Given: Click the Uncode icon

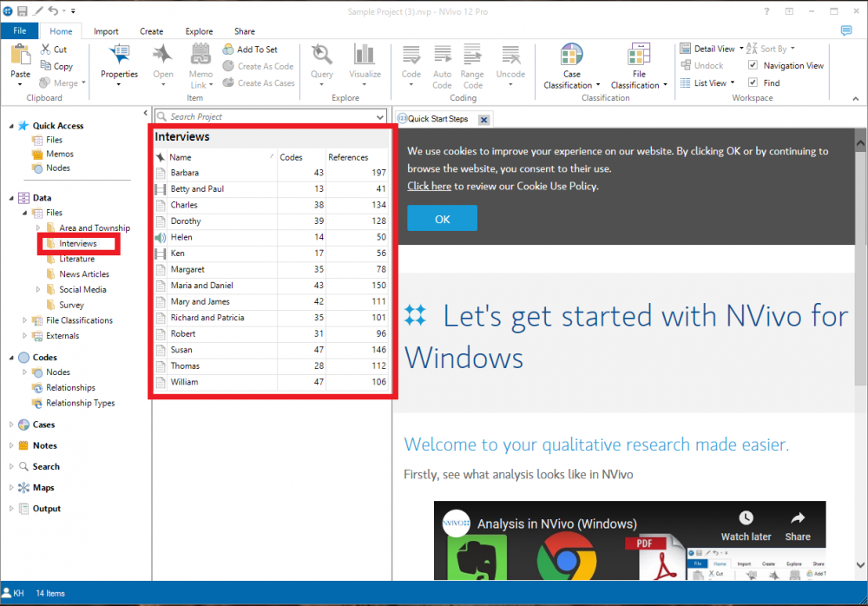Looking at the screenshot, I should [x=510, y=55].
